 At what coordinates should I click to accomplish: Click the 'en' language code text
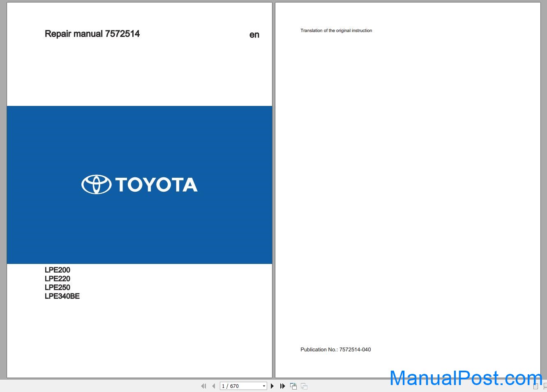coord(254,35)
